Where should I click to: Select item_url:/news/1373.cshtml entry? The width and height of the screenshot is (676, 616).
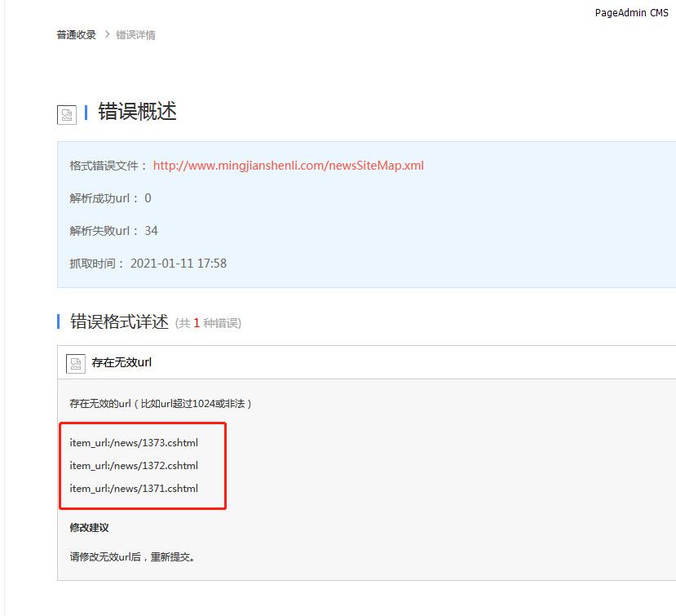134,442
